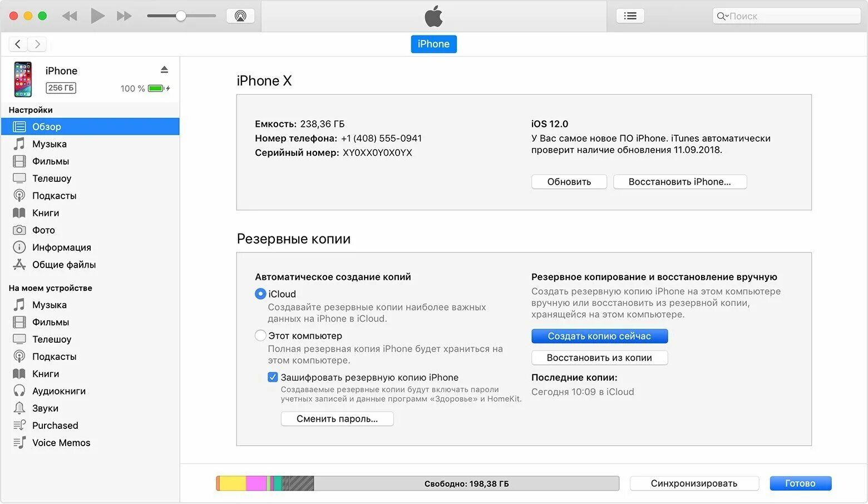Click the Создать копию сейчас button
Screen dimensions: 868x504
[599, 336]
